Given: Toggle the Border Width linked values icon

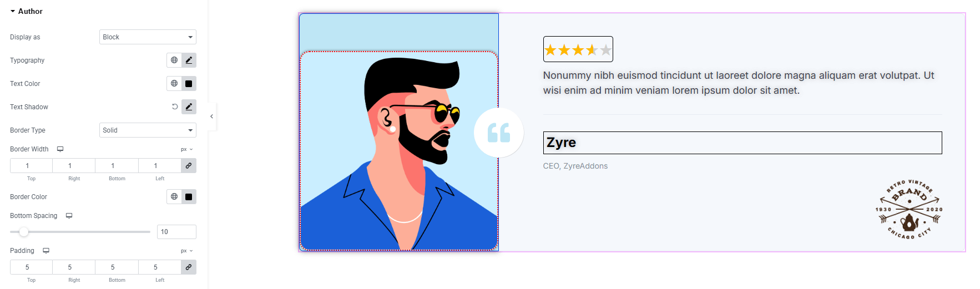Looking at the screenshot, I should [189, 165].
